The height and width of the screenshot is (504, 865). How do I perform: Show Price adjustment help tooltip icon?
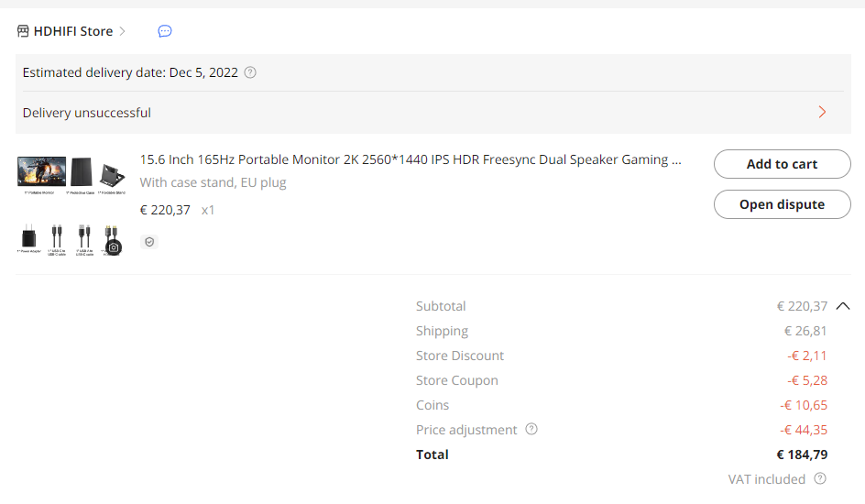point(531,429)
